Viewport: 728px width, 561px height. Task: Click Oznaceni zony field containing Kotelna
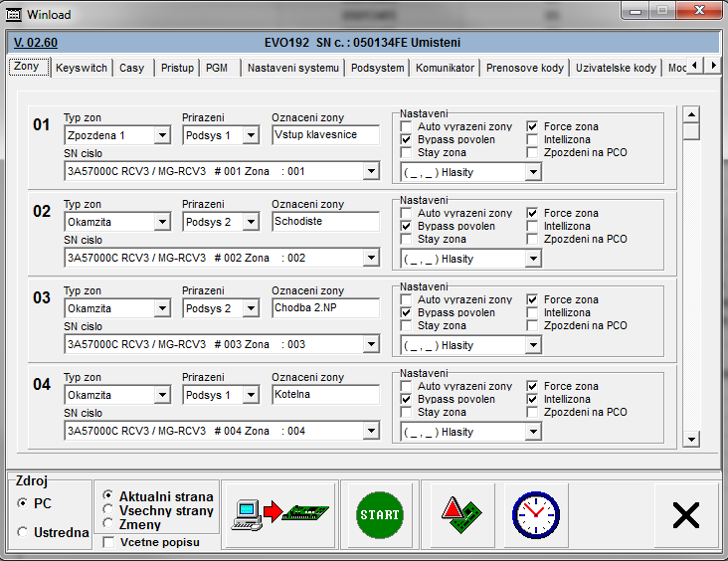coord(325,395)
